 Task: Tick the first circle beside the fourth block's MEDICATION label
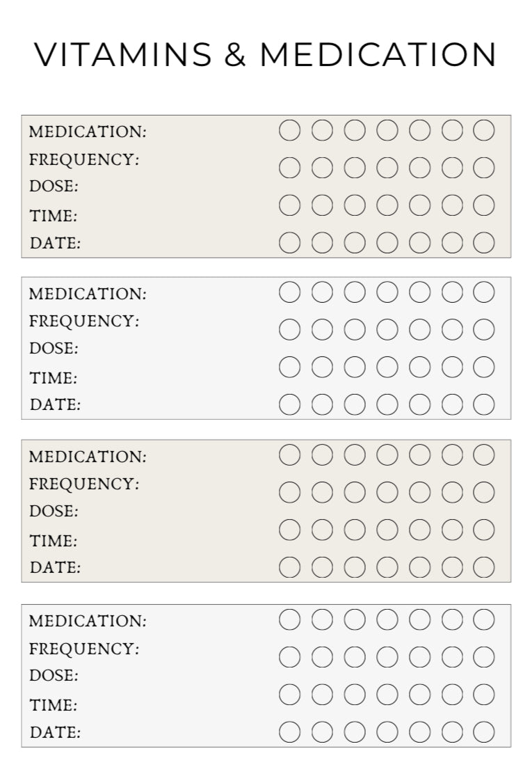(x=290, y=619)
